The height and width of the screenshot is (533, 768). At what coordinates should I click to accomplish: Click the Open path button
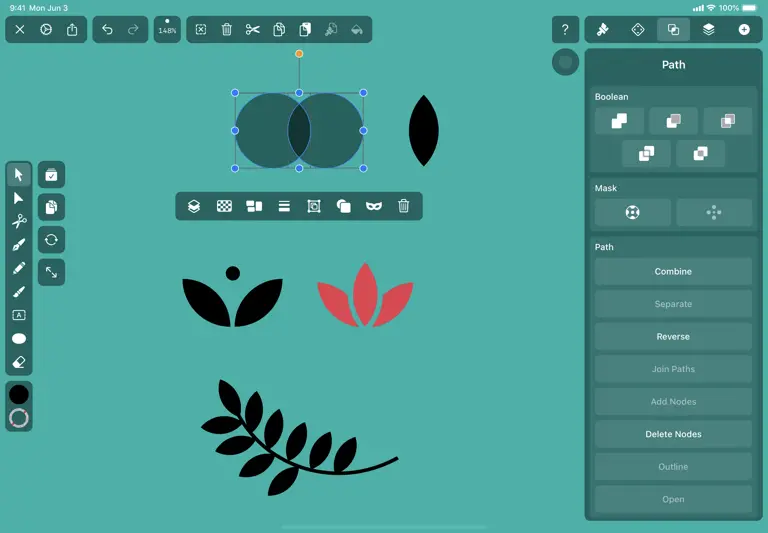click(673, 499)
